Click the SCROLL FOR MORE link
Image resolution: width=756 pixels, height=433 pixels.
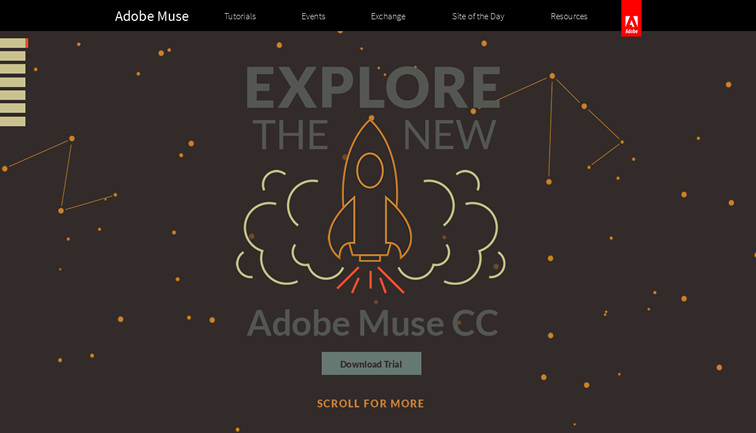coord(370,404)
